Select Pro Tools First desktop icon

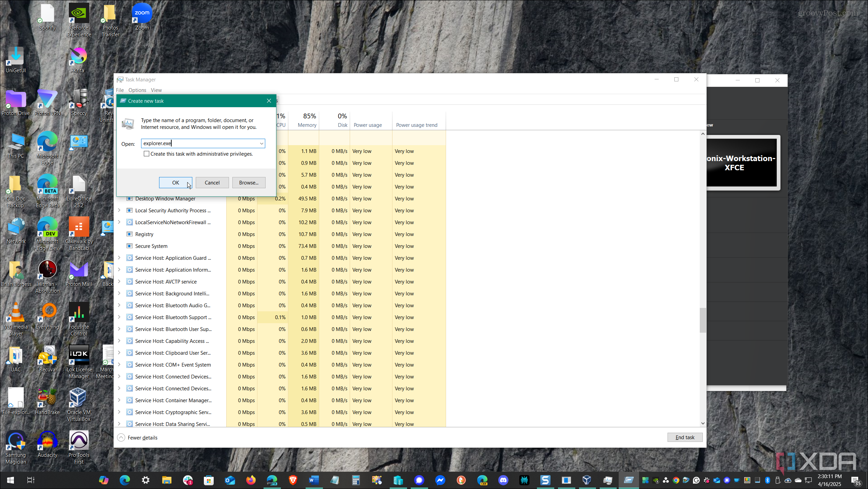[79, 447]
